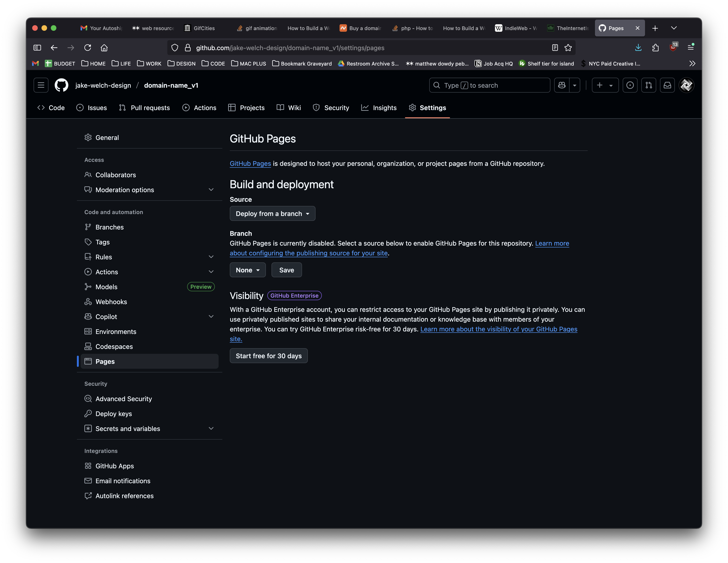Click the uBlock extension icon with badge
Screen dimensions: 728x563
pos(673,47)
